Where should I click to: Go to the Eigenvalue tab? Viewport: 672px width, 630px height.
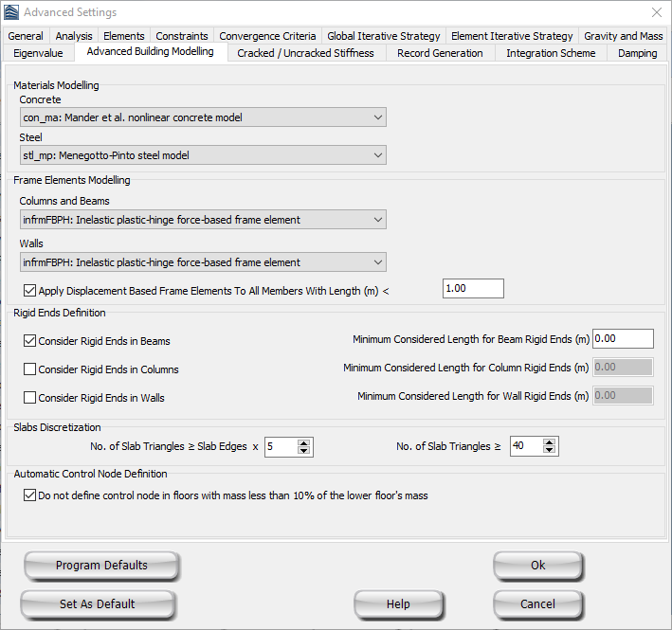click(38, 53)
